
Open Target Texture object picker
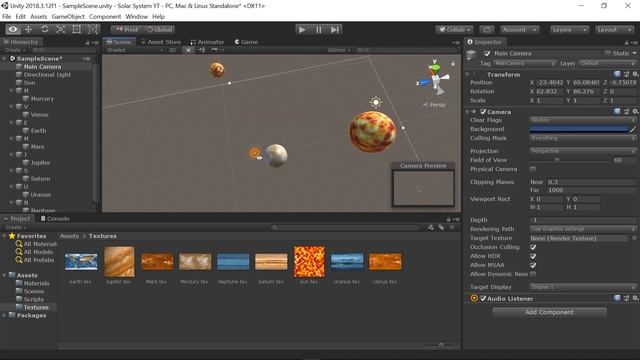634,238
